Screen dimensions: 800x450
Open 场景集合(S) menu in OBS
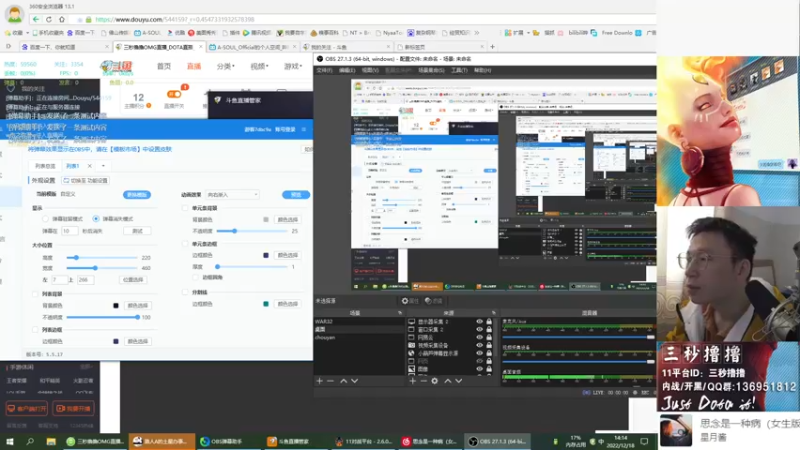431,70
